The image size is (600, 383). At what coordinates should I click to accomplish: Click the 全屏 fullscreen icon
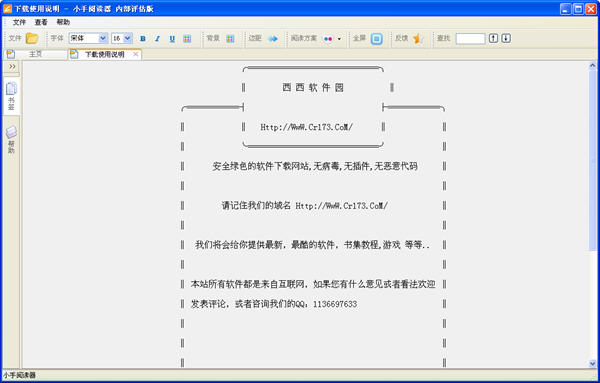coord(377,39)
